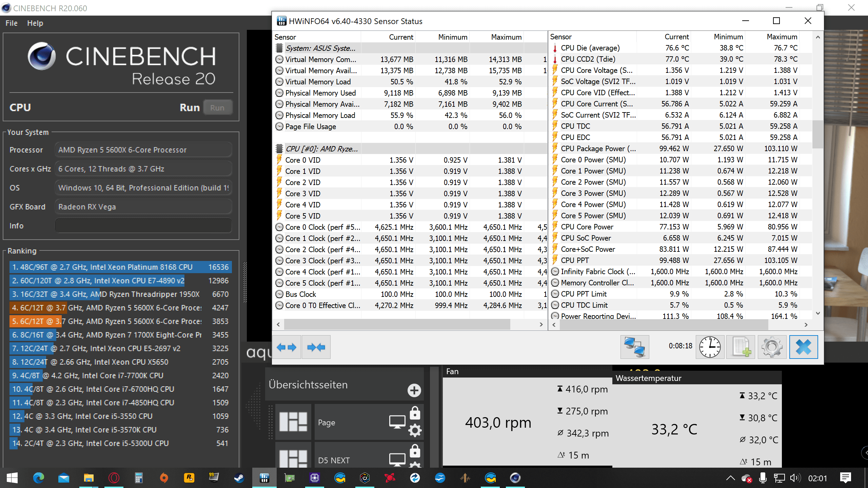Toggle desktop monitor icon for Page entry
Image resolution: width=868 pixels, height=488 pixels.
point(397,422)
